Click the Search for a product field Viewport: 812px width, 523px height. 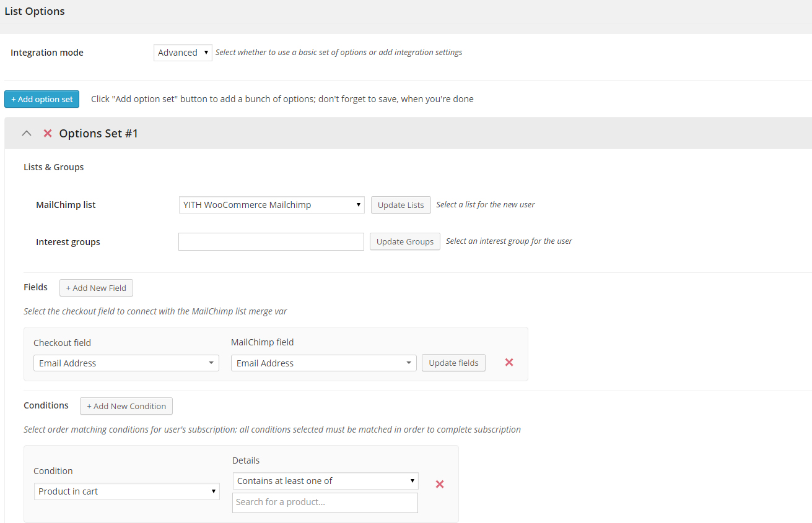pos(325,503)
